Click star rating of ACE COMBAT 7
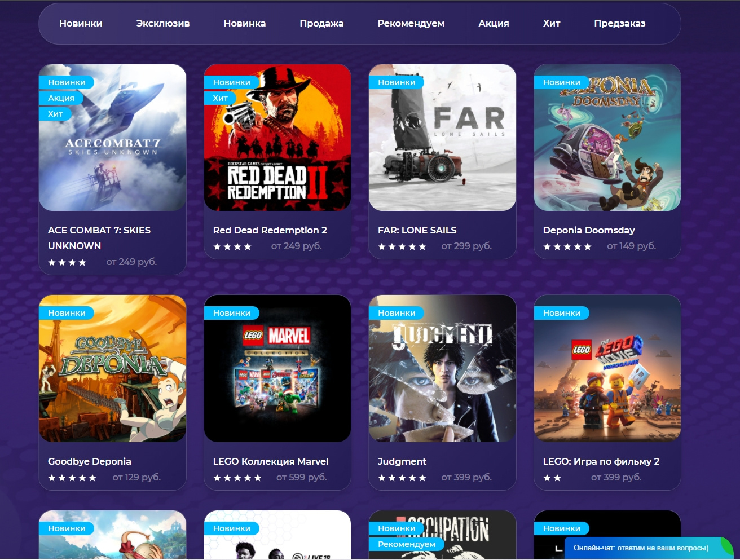The height and width of the screenshot is (560, 740). 67,262
